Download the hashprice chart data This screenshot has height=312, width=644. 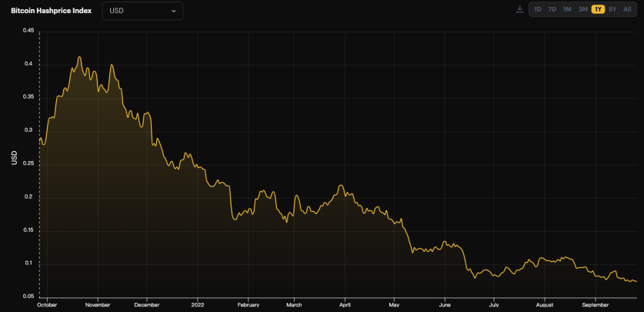(519, 9)
